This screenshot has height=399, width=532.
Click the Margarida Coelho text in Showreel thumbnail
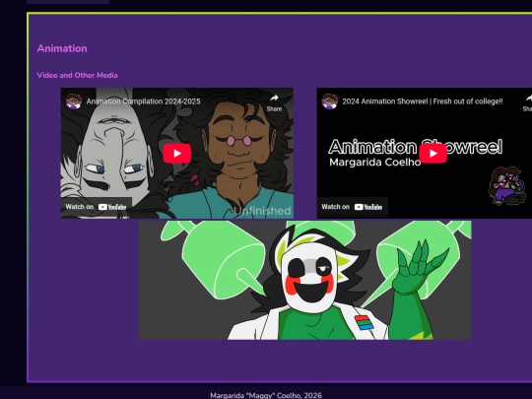(x=375, y=163)
